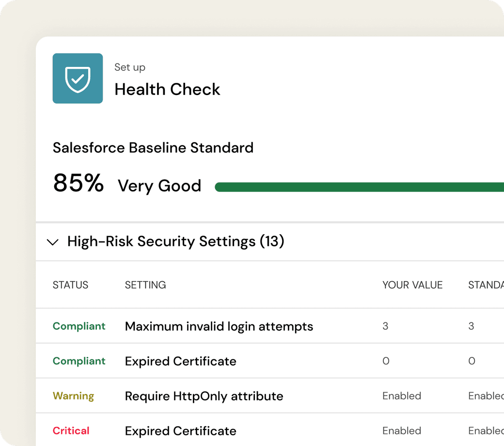The width and height of the screenshot is (504, 446).
Task: Click your value 0 for Expired Certificate
Action: 386,361
